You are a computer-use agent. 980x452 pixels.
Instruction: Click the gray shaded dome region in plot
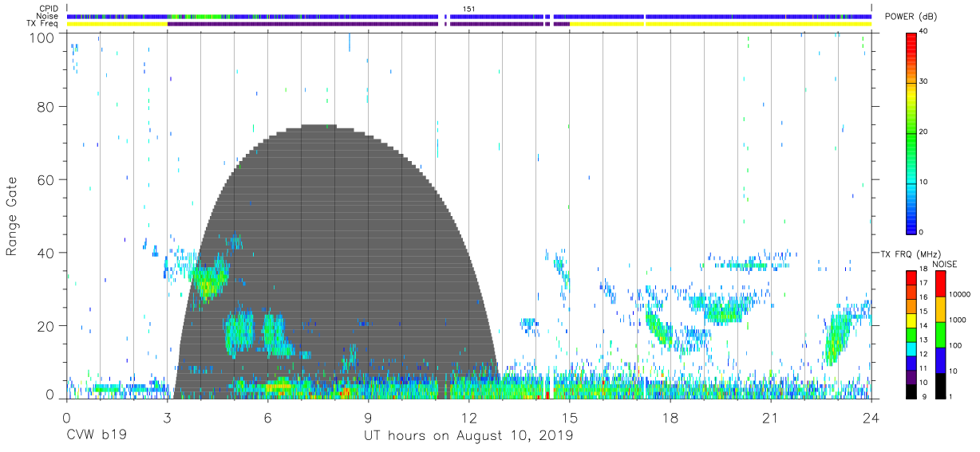[x=335, y=263]
